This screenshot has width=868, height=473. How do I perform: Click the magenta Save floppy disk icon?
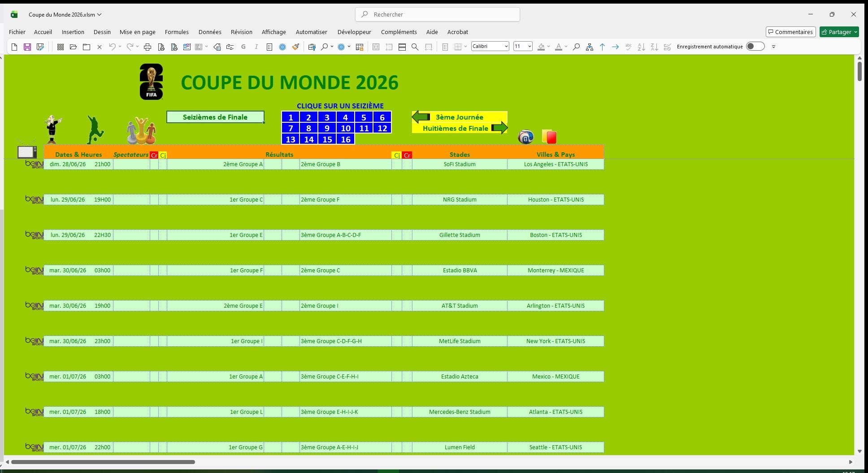click(27, 47)
